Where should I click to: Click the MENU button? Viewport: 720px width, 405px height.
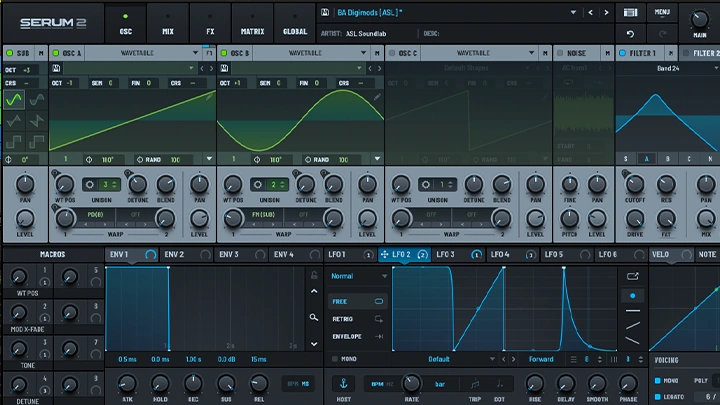[x=662, y=12]
